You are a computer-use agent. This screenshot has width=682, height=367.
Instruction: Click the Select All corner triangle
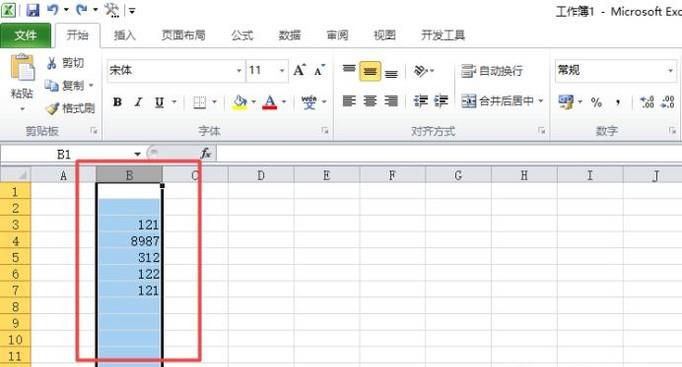tap(16, 175)
